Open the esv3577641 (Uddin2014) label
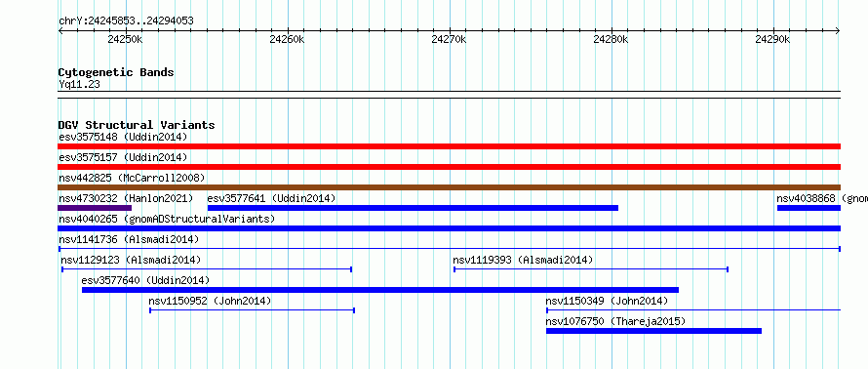 coord(271,198)
